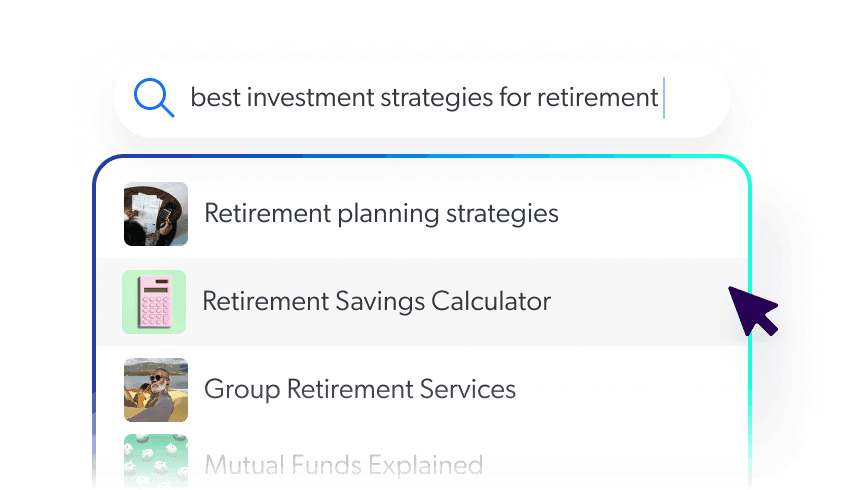Choose the "Retirement Savings Calculator" suggestion
Viewport: 844px width, 490px height.
(x=376, y=301)
